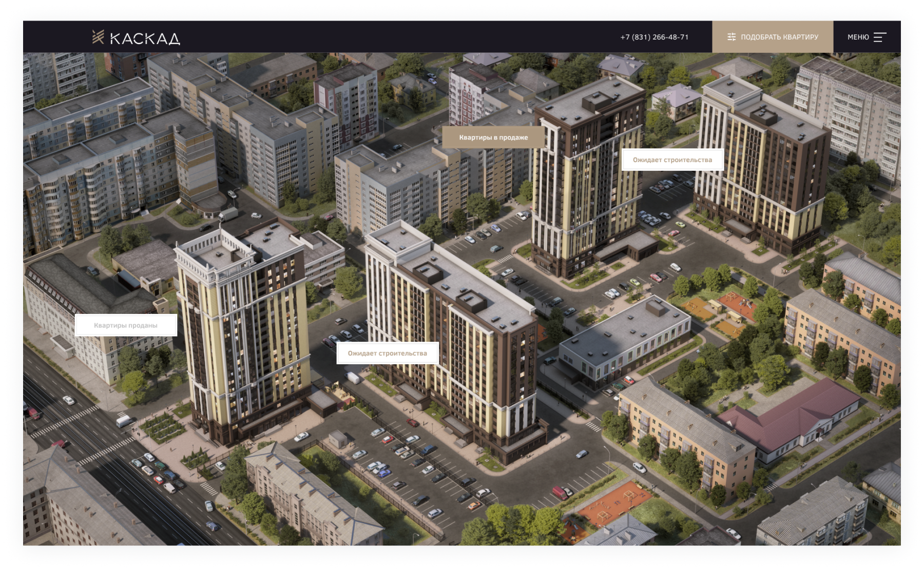
Task: Click Ожидает строительства label on the right tower
Action: [x=672, y=160]
